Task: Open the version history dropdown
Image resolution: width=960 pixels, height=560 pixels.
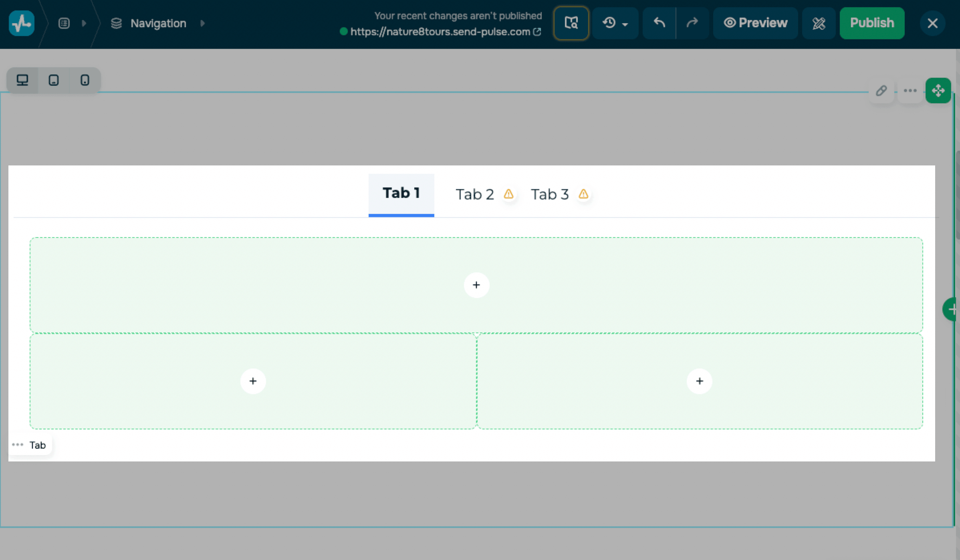Action: click(615, 23)
